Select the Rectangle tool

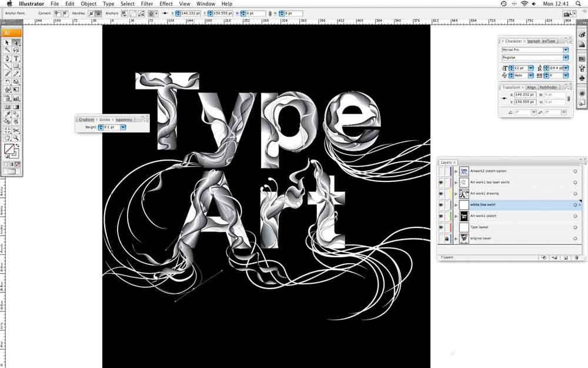tap(16, 66)
